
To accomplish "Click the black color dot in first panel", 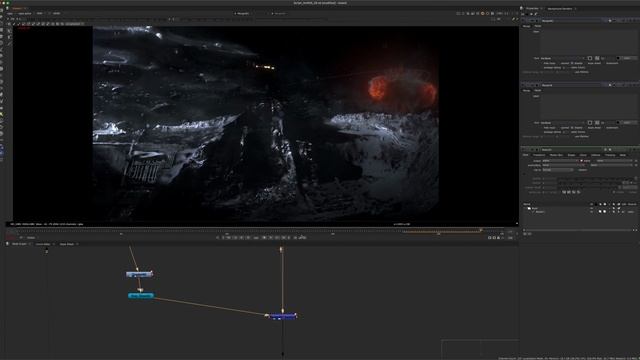I will [x=618, y=58].
